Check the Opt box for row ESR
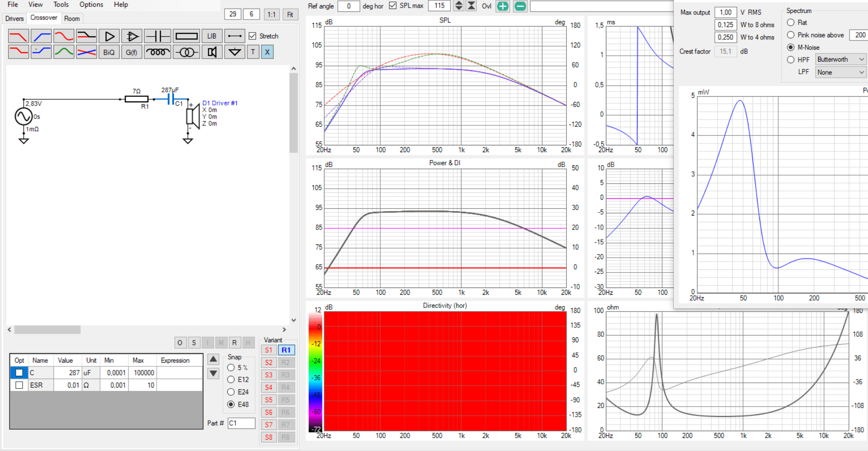The height and width of the screenshot is (451, 868). (x=19, y=385)
